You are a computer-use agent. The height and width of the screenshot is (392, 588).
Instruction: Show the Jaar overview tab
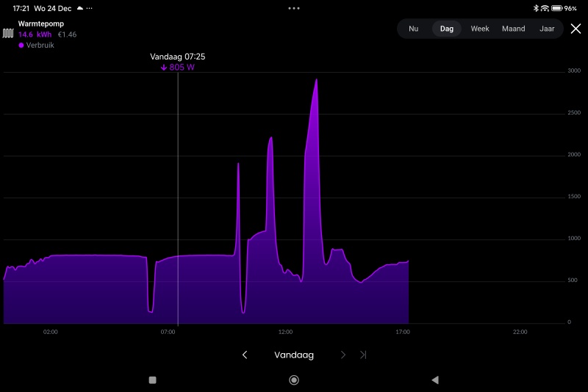click(547, 29)
